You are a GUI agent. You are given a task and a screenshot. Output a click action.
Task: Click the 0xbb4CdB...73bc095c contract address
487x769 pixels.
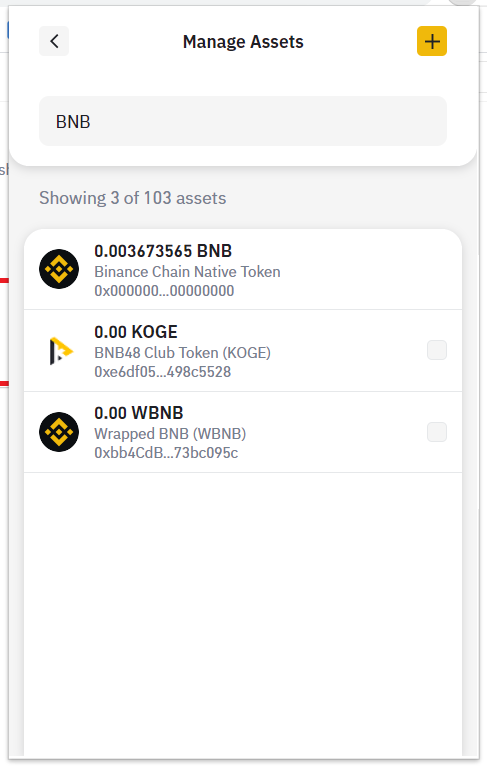click(x=166, y=453)
